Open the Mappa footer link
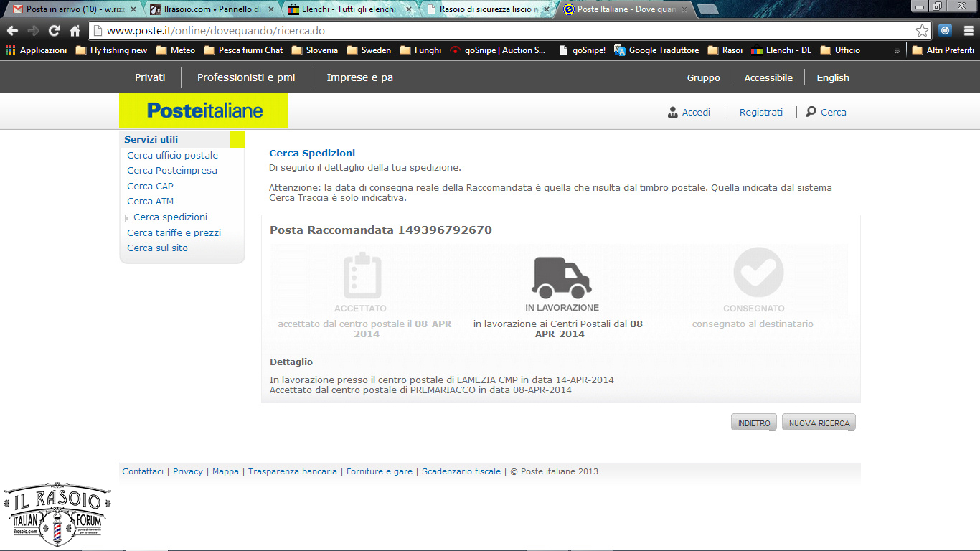 [225, 471]
